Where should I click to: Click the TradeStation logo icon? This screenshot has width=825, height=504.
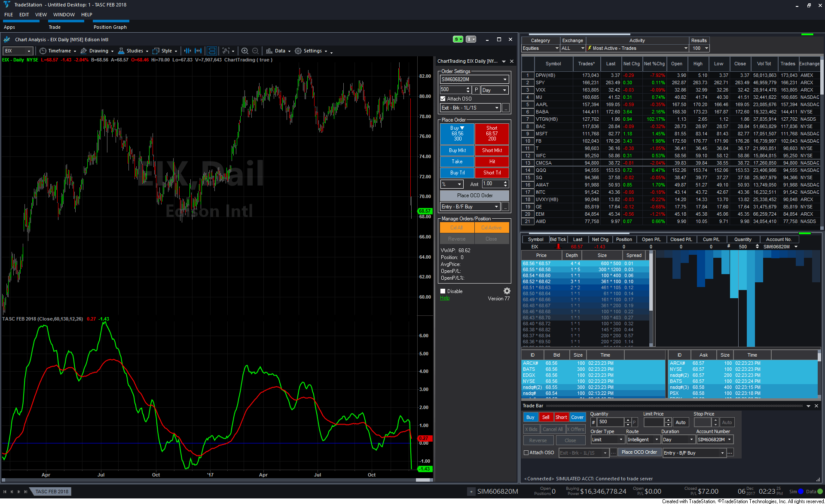tap(6, 5)
